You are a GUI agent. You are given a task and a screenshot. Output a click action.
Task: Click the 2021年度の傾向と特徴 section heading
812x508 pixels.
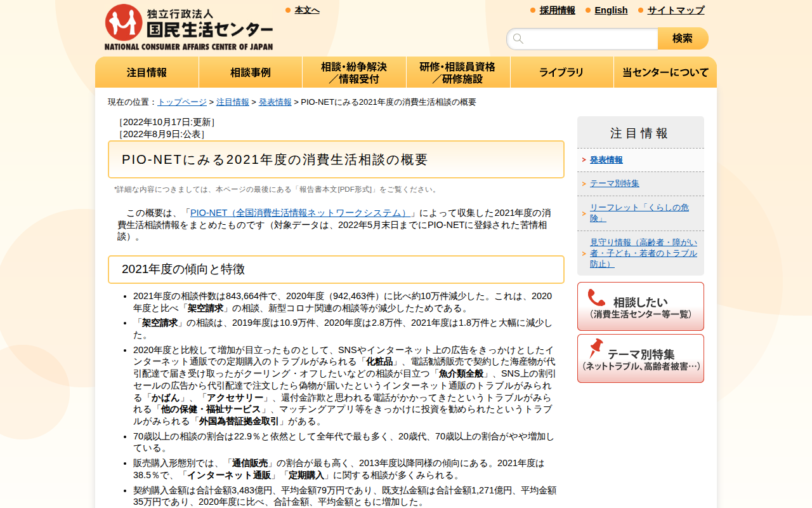[336, 269]
